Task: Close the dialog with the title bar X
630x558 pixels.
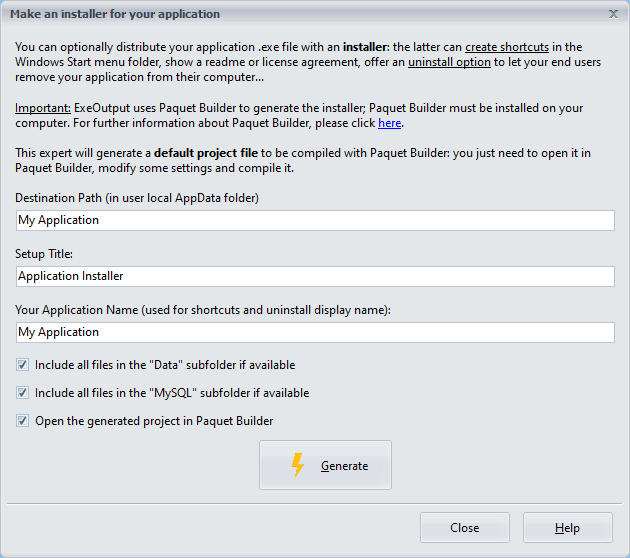Action: tap(613, 14)
